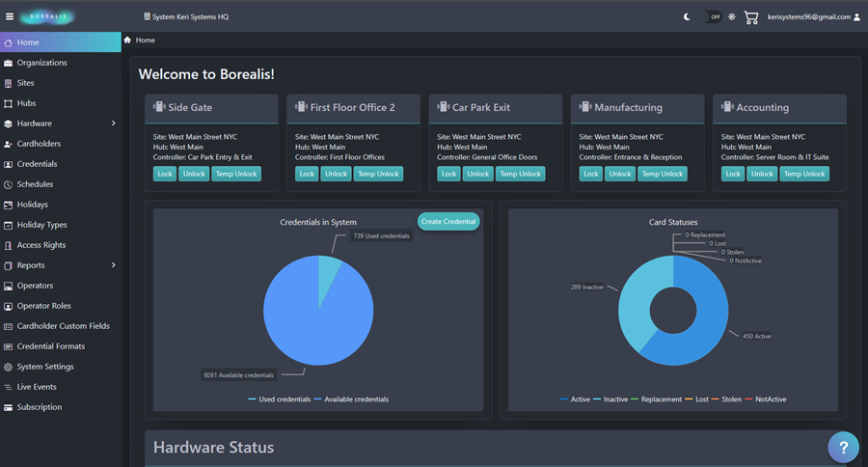Click the Schedules clock icon
This screenshot has width=868, height=467.
8,184
